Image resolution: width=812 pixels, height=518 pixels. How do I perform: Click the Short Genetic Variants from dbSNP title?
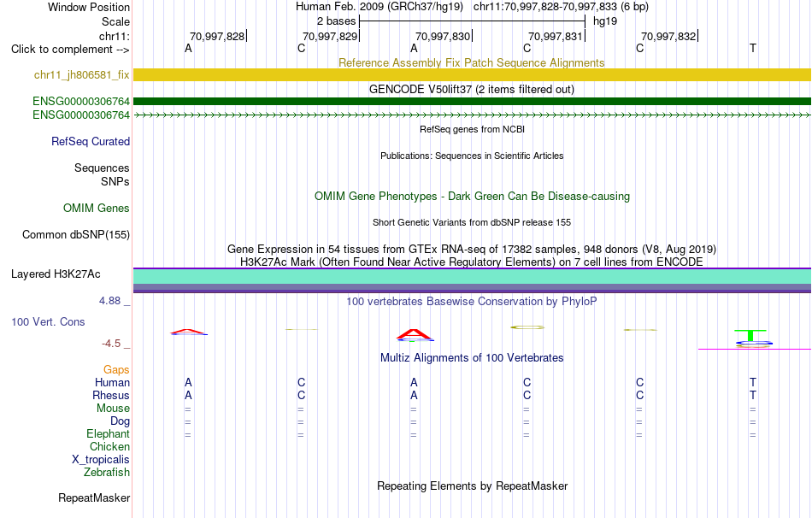point(472,222)
